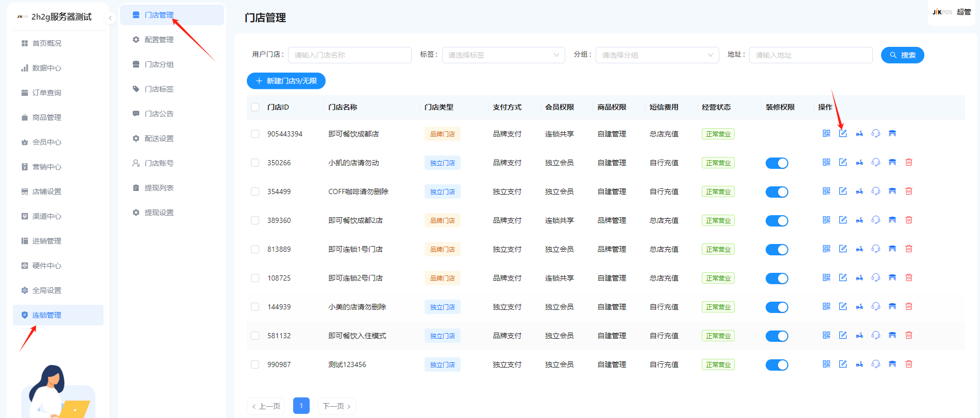Delete store 小凯的店请勿动
This screenshot has height=418, width=980.
(909, 162)
